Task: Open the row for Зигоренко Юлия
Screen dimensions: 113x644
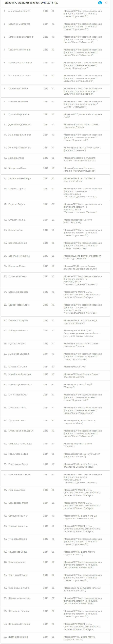Action: click(17, 168)
